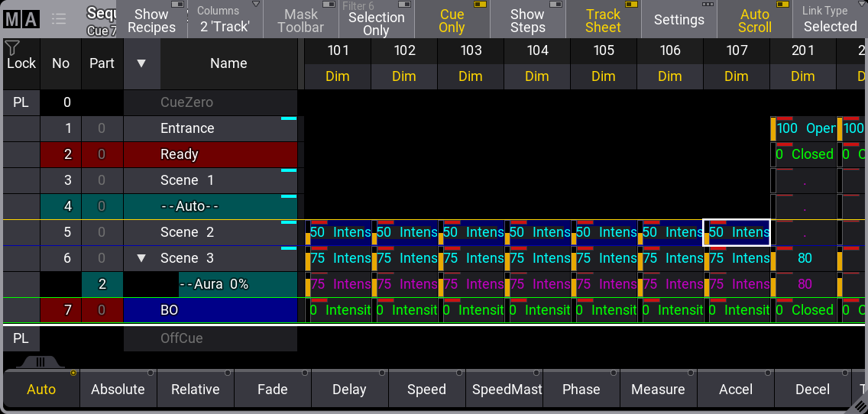Select fixture 107 value in Scene 2
The image size is (868, 414).
tap(737, 232)
